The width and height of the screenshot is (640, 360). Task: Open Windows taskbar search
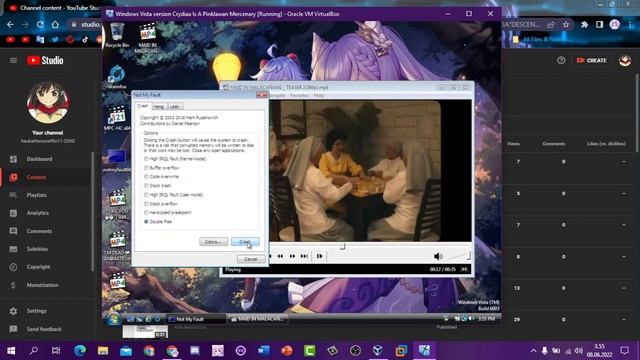(34, 351)
